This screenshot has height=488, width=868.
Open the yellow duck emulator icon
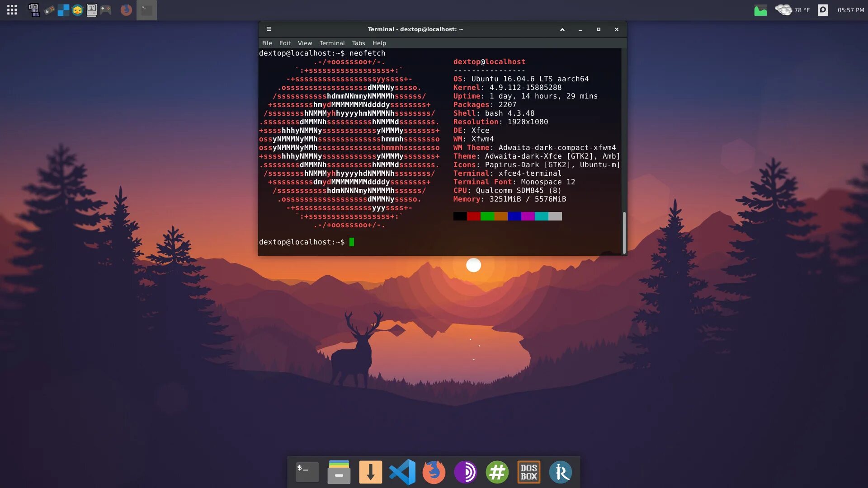[x=77, y=10]
